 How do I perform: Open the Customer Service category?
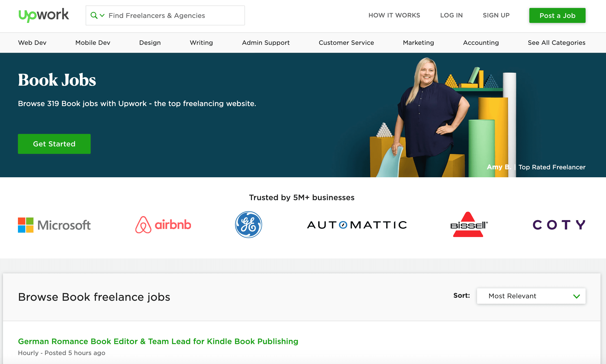346,43
